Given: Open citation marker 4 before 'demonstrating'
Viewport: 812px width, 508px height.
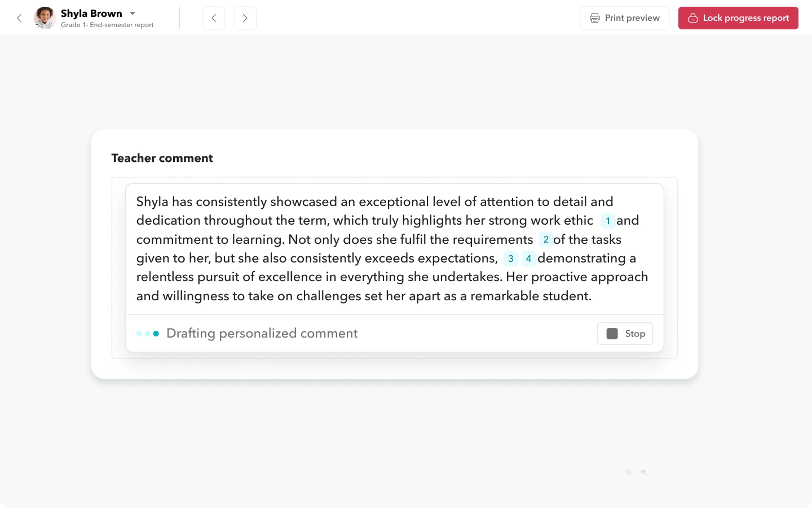Looking at the screenshot, I should point(528,259).
